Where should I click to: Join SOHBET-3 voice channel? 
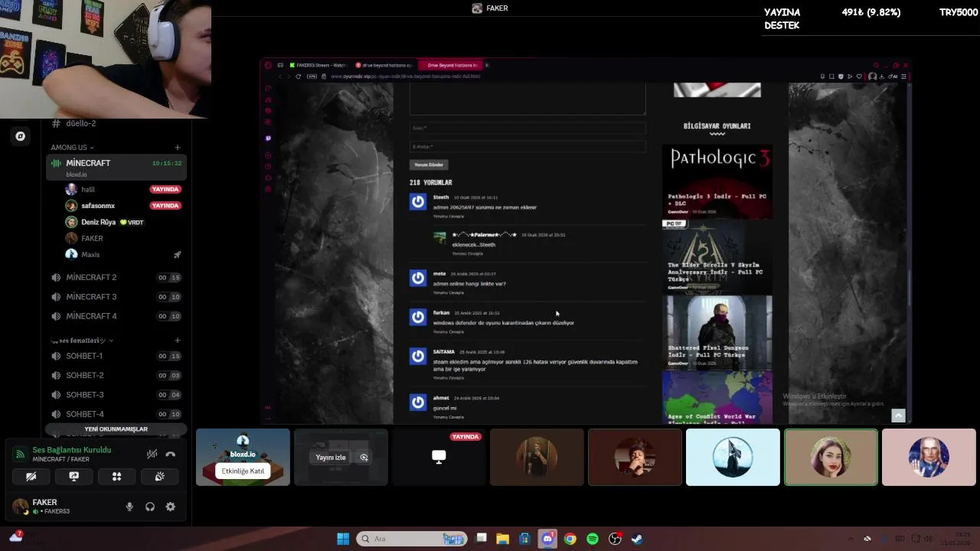[x=116, y=395]
